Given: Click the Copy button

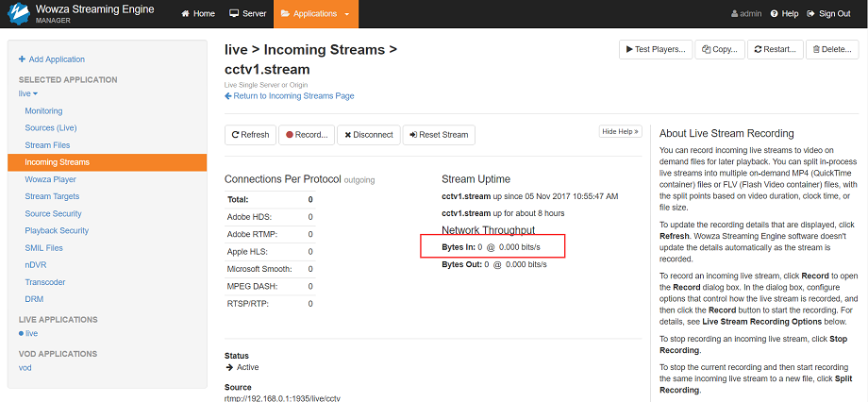Looking at the screenshot, I should (719, 49).
